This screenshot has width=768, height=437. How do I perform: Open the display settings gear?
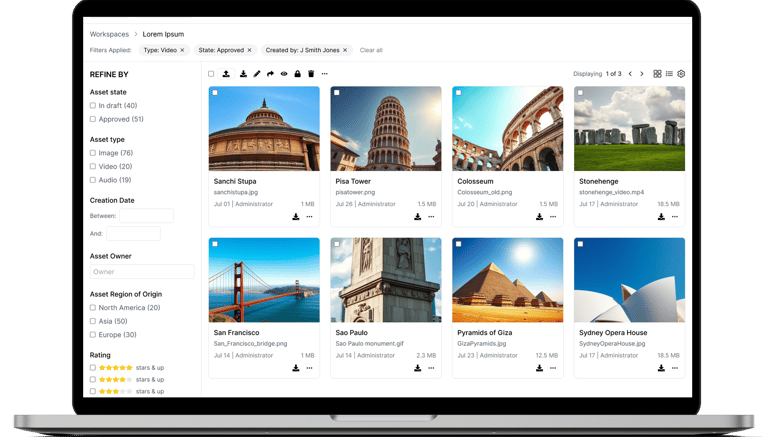[681, 74]
